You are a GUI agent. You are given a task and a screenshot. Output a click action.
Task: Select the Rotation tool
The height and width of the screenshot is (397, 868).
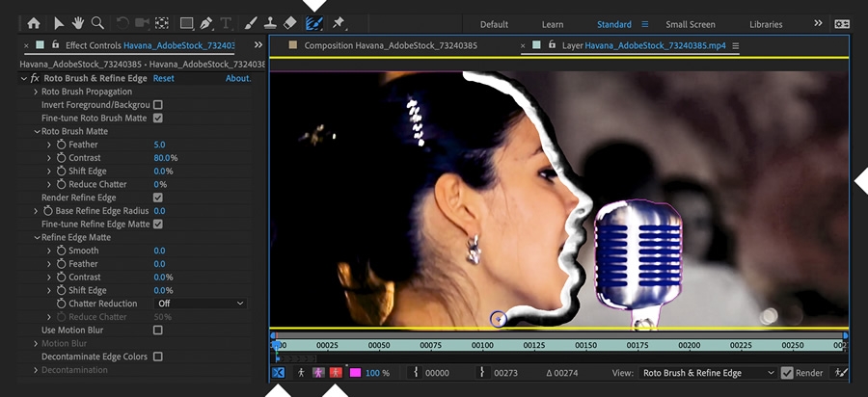(122, 23)
